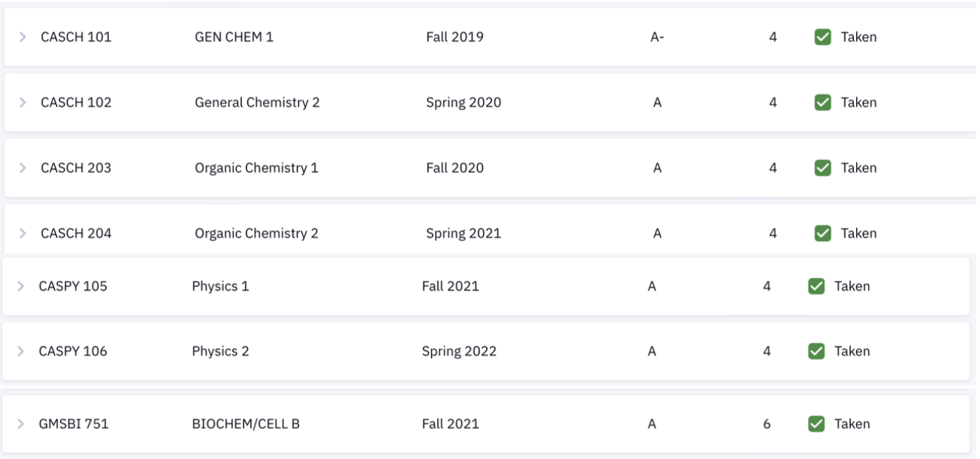Click the Organic Chemistry 2 course name
This screenshot has height=459, width=980.
pos(257,233)
